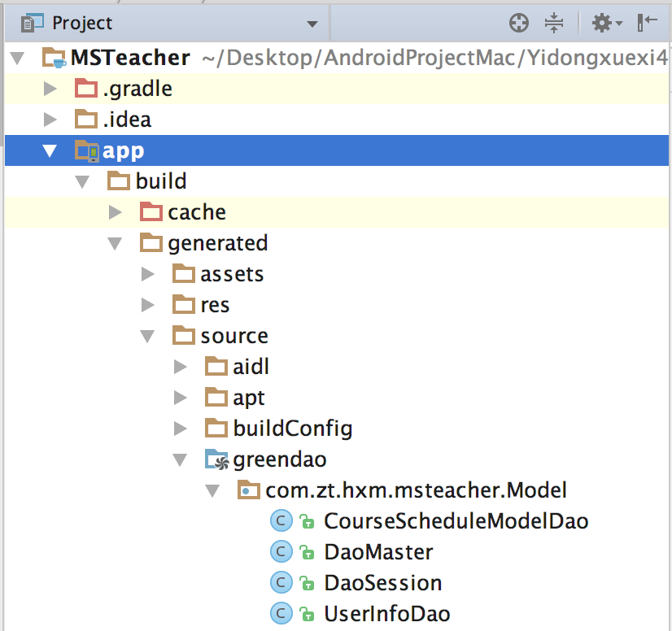
Task: Click the ~/Desktop/AndroidProjectMac project path
Action: (x=434, y=59)
